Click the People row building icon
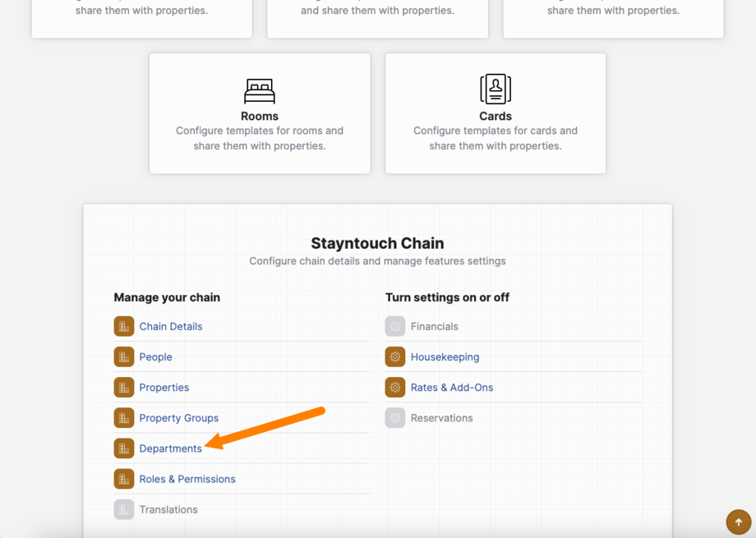 pyautogui.click(x=124, y=356)
